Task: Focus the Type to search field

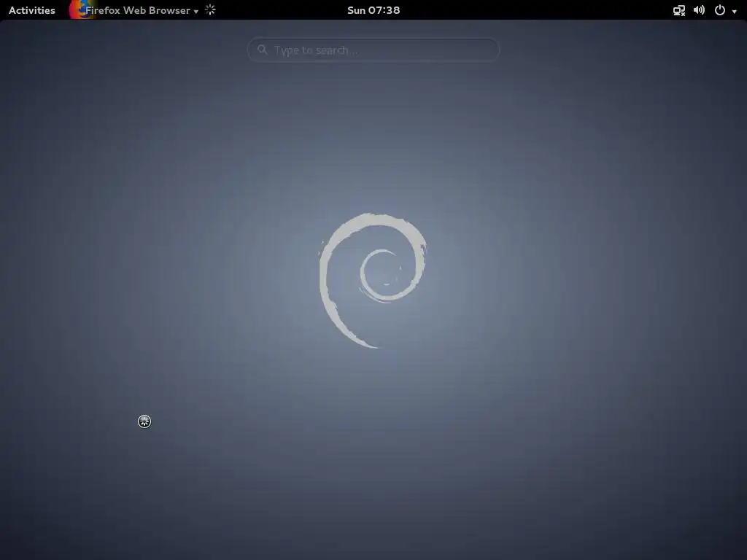Action: tap(373, 50)
